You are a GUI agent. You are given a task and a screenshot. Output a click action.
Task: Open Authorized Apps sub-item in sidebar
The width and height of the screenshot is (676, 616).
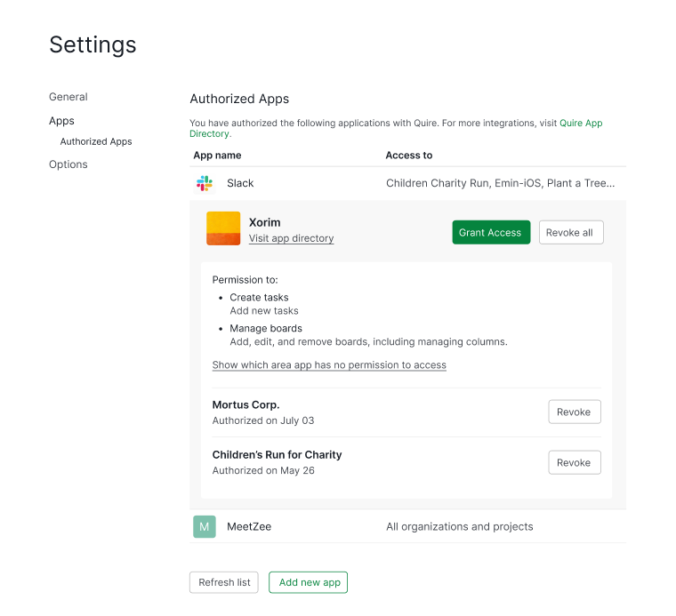pyautogui.click(x=96, y=141)
